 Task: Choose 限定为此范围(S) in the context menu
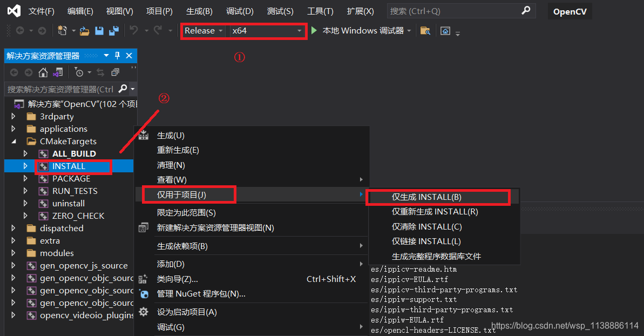(252, 213)
